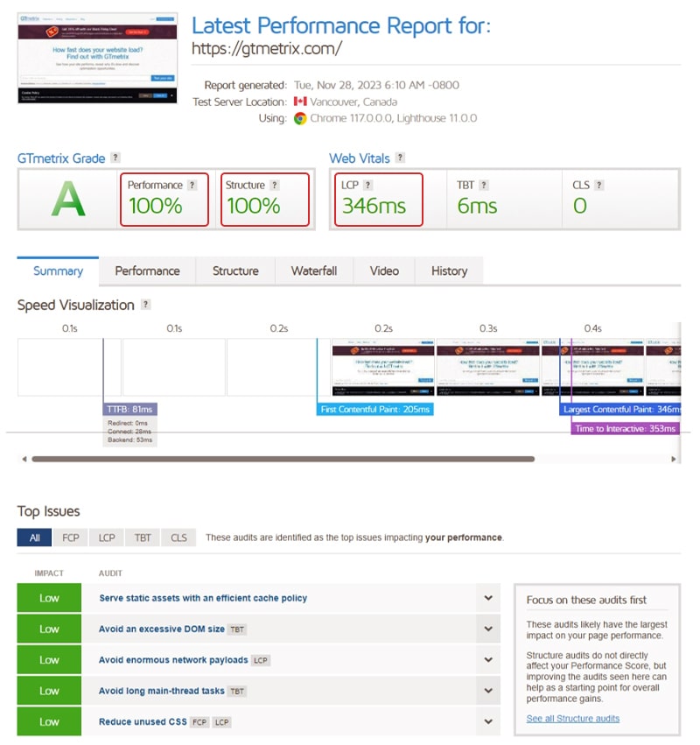The height and width of the screenshot is (745, 700).
Task: Click the help icon beside TBT metric
Action: 484,185
